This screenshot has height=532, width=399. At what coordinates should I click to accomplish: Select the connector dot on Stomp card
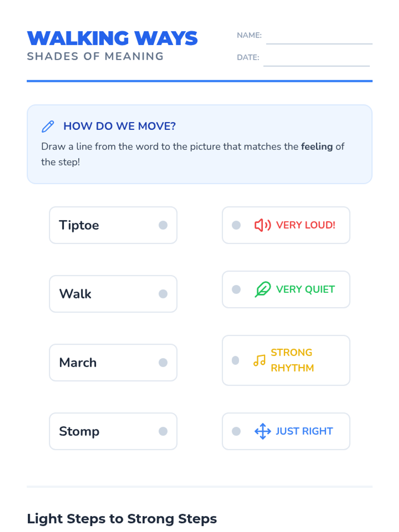click(x=163, y=431)
